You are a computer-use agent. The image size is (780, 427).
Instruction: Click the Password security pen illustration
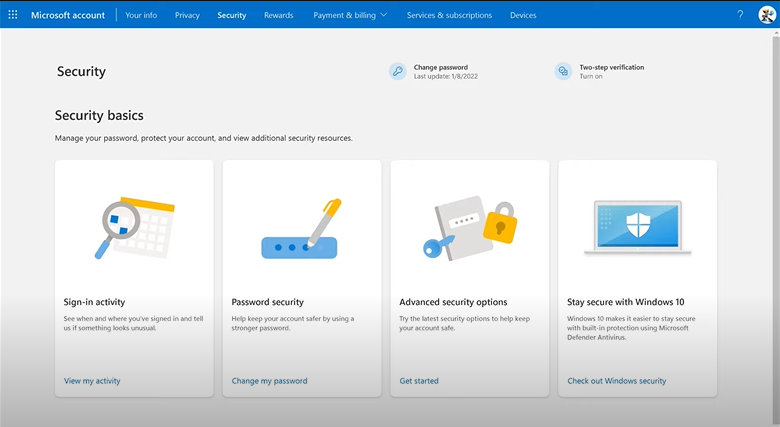tap(301, 229)
